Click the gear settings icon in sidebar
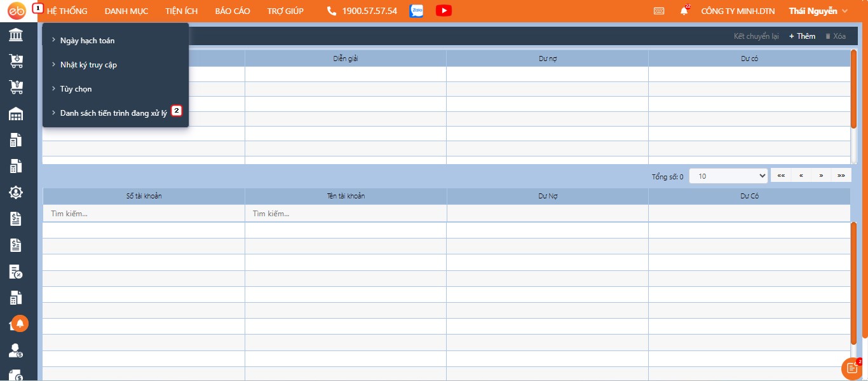Viewport: 868px width, 381px height. [x=16, y=192]
